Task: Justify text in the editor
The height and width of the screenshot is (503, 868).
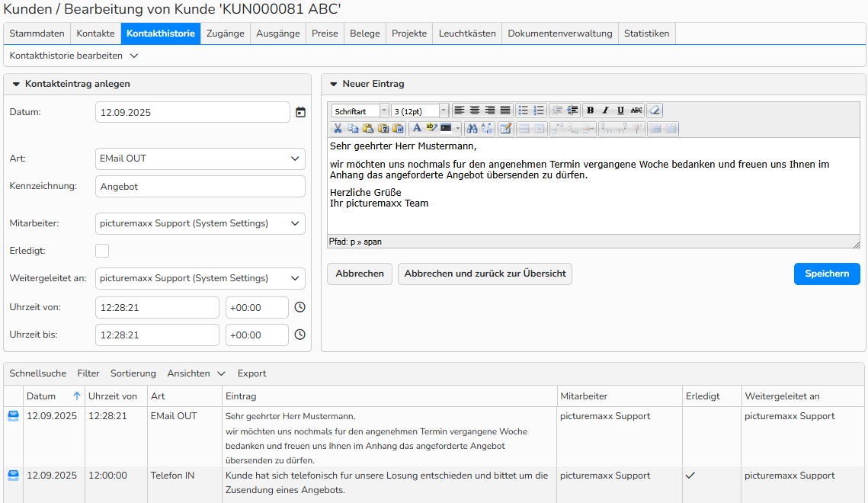Action: [504, 111]
